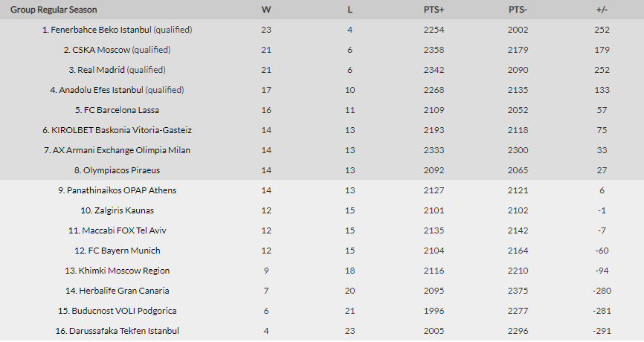The height and width of the screenshot is (342, 644).
Task: Open the Fenerbahce Beko Istanbul team link
Action: coord(102,30)
